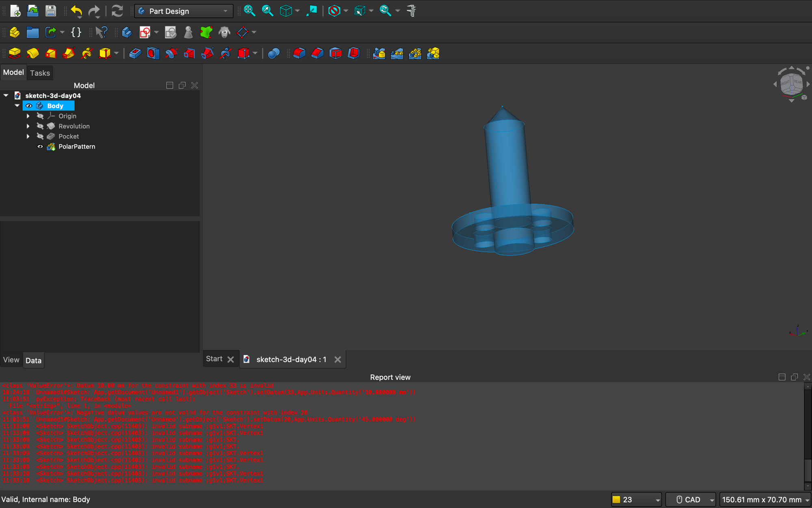Toggle visibility of the Pocket feature
Screen dimensions: 812x508
click(40, 136)
